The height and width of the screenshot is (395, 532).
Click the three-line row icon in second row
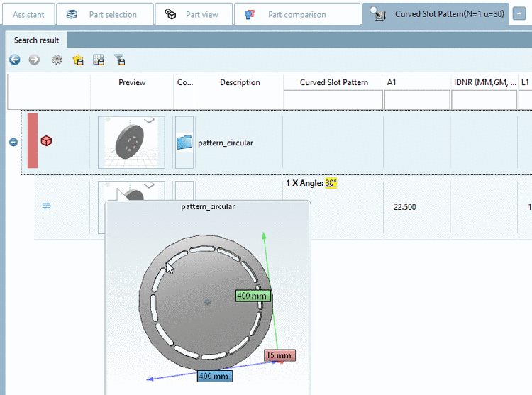pos(47,206)
